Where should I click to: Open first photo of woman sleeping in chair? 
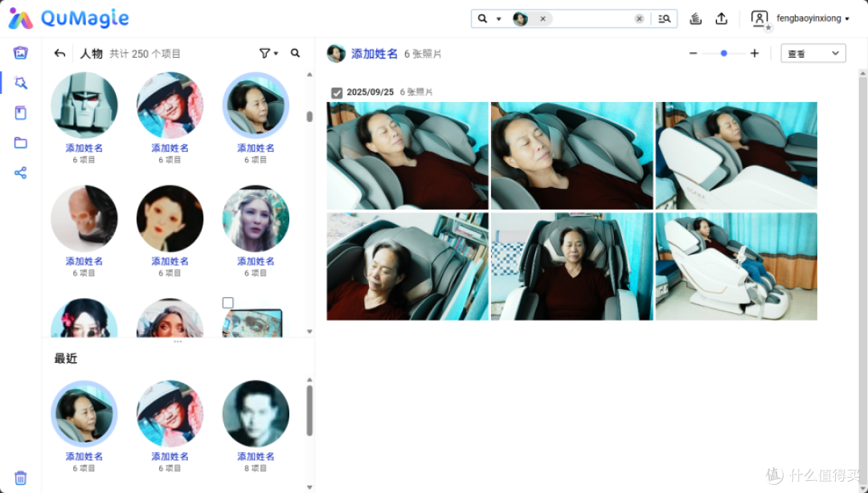(407, 156)
